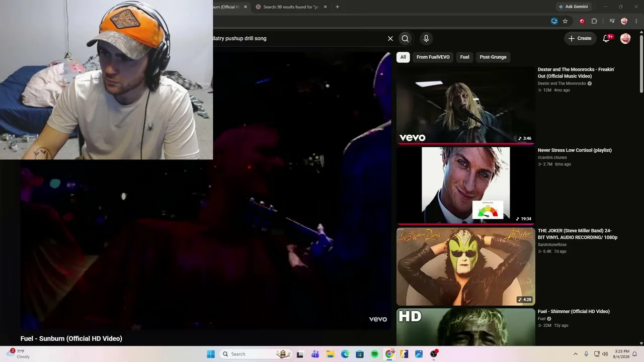The image size is (644, 362).
Task: Click the YouTube search magnifier button
Action: (x=405, y=38)
